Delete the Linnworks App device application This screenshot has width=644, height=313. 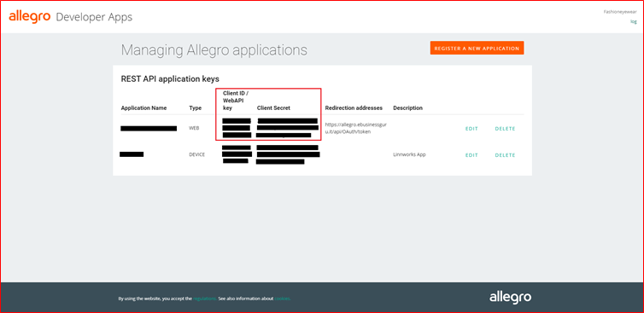click(505, 155)
